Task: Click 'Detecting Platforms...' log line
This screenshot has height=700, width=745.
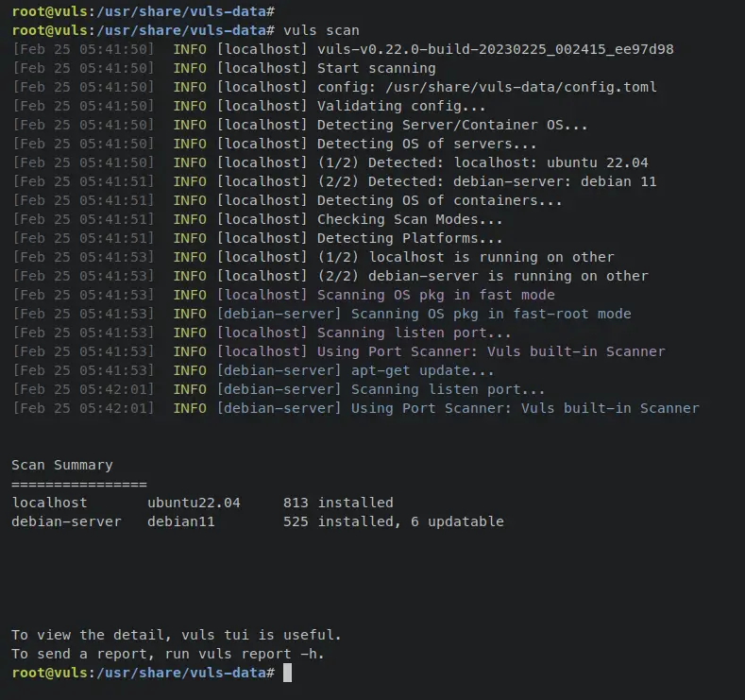Action: pos(410,238)
